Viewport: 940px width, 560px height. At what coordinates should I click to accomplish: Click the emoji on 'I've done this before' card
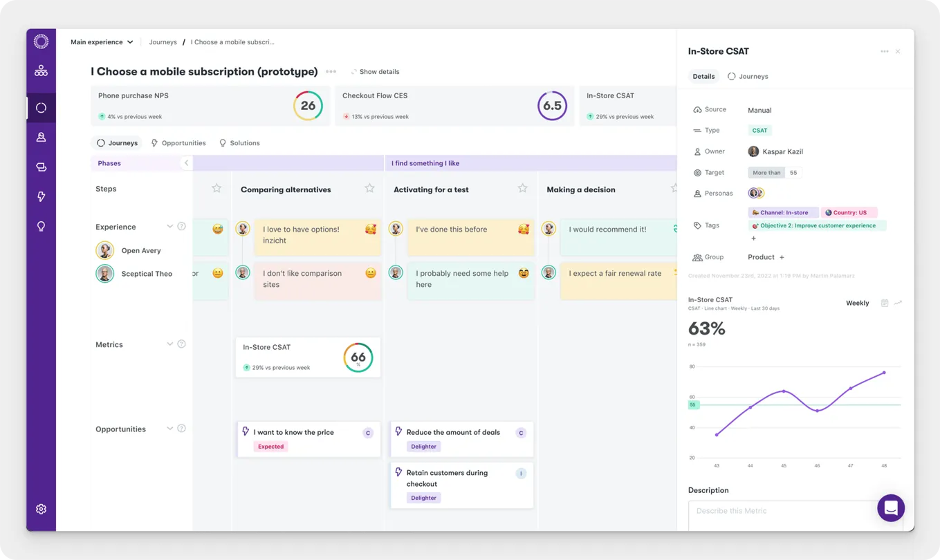pos(524,229)
